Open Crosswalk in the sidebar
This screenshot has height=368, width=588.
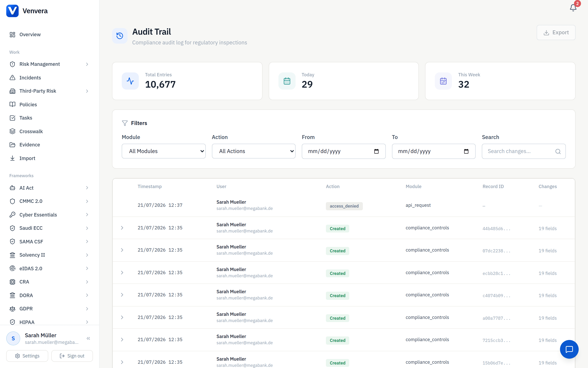49,131
